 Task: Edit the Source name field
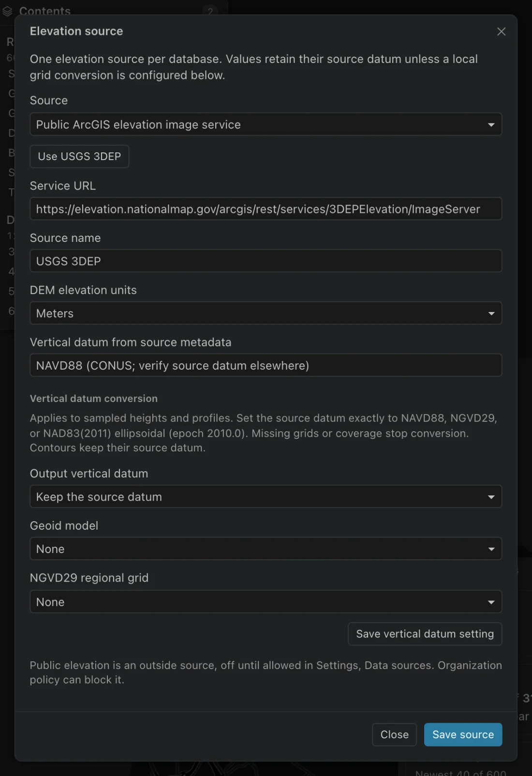[x=266, y=261]
